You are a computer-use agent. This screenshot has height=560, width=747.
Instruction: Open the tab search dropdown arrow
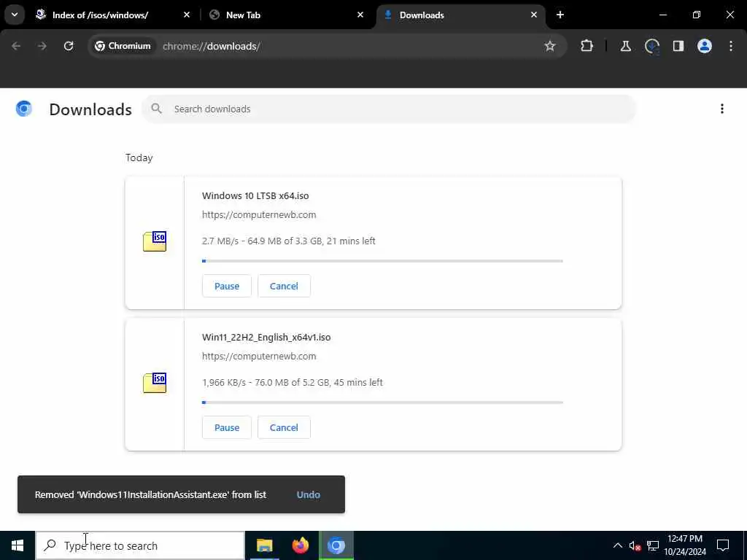[x=15, y=15]
